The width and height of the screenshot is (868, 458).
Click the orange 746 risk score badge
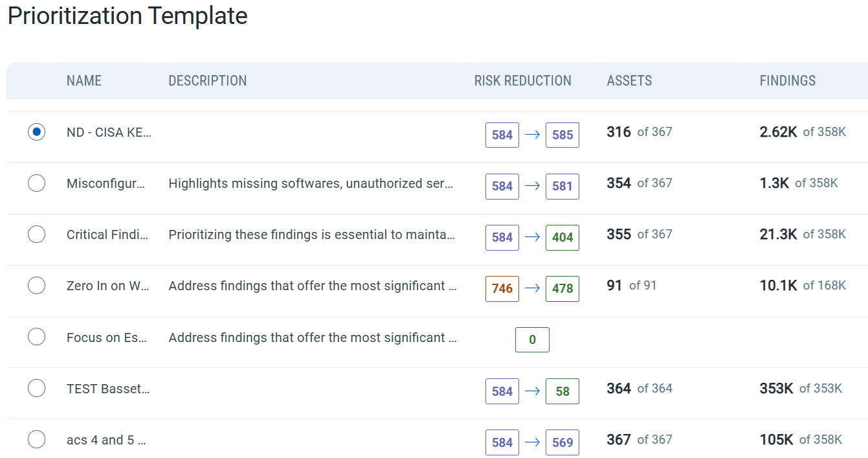coord(502,289)
